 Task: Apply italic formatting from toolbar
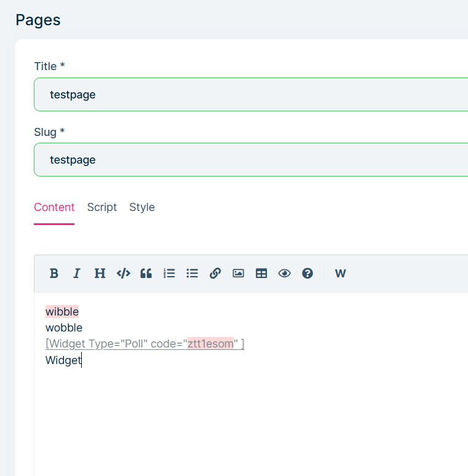pos(77,274)
